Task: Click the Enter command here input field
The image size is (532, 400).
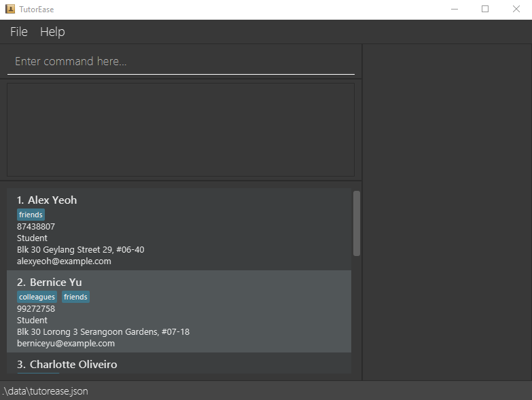Action: (x=181, y=61)
